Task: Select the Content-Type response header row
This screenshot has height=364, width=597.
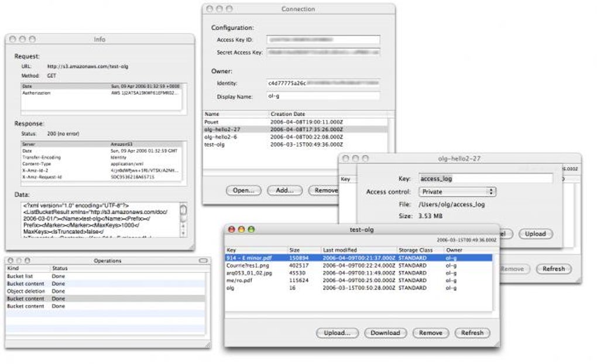Action: [101, 164]
